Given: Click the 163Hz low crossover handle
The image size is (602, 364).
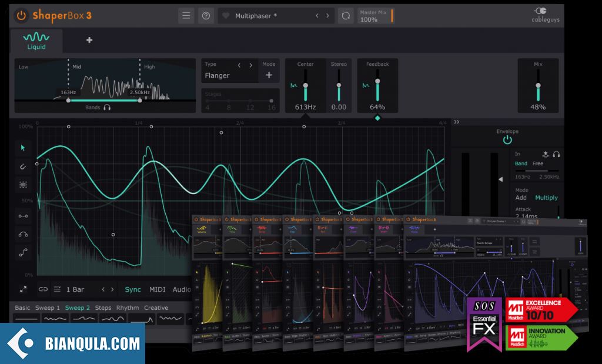Looking at the screenshot, I should 68,100.
